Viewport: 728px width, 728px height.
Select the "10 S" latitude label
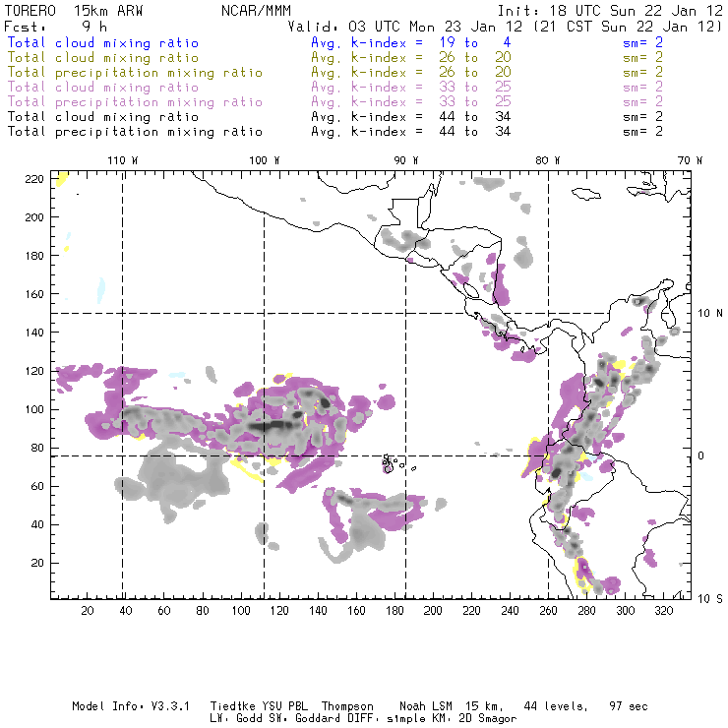tap(710, 598)
